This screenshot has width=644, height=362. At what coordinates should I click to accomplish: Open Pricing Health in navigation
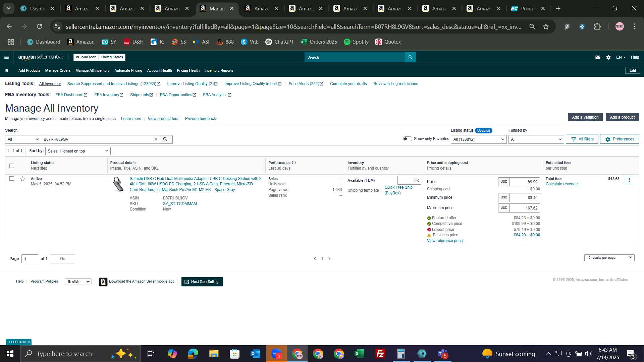point(188,71)
